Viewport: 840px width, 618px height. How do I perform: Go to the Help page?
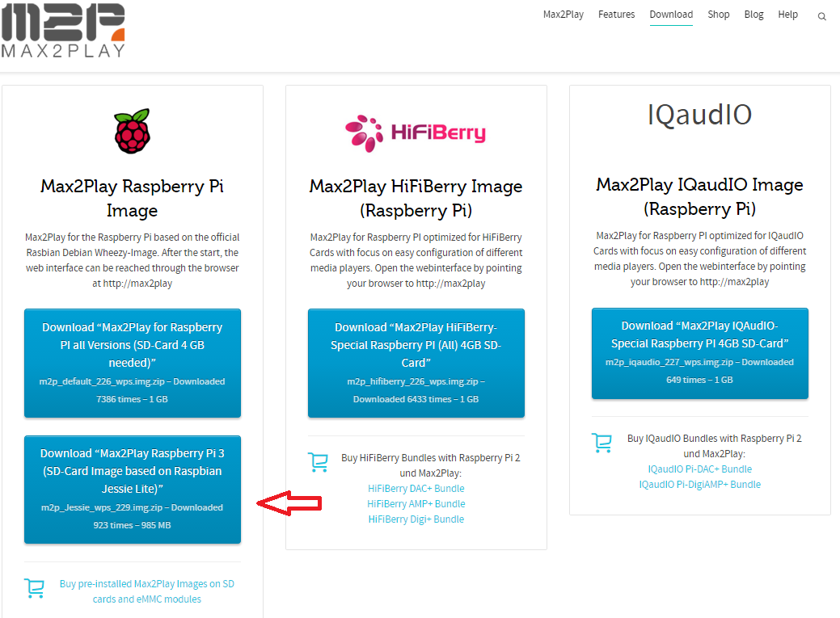[787, 14]
